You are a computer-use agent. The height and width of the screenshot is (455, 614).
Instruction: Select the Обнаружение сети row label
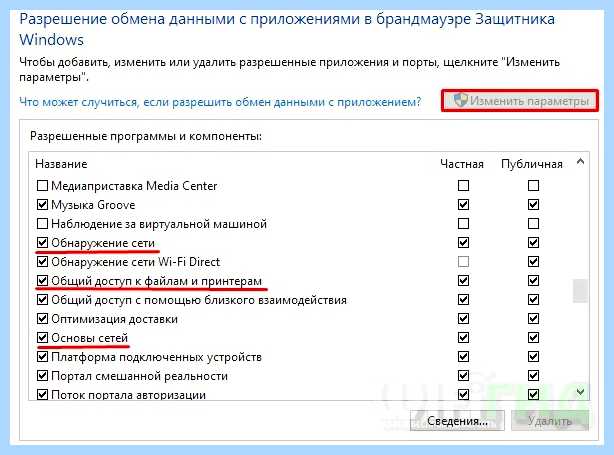click(x=103, y=243)
